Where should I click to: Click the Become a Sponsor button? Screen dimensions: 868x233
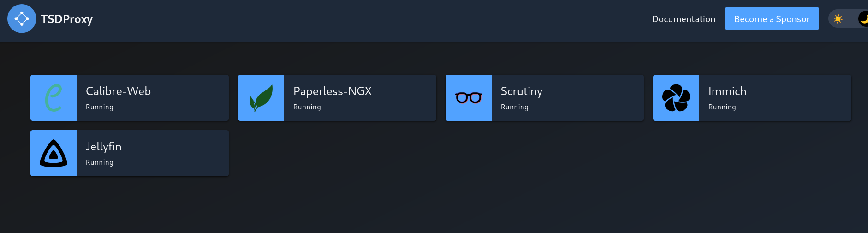coord(772,18)
